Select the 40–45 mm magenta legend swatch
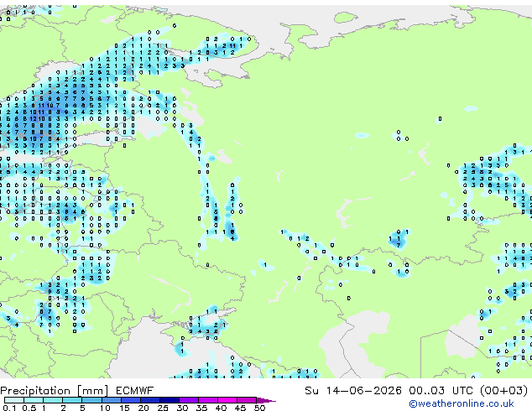The width and height of the screenshot is (532, 411). (227, 400)
